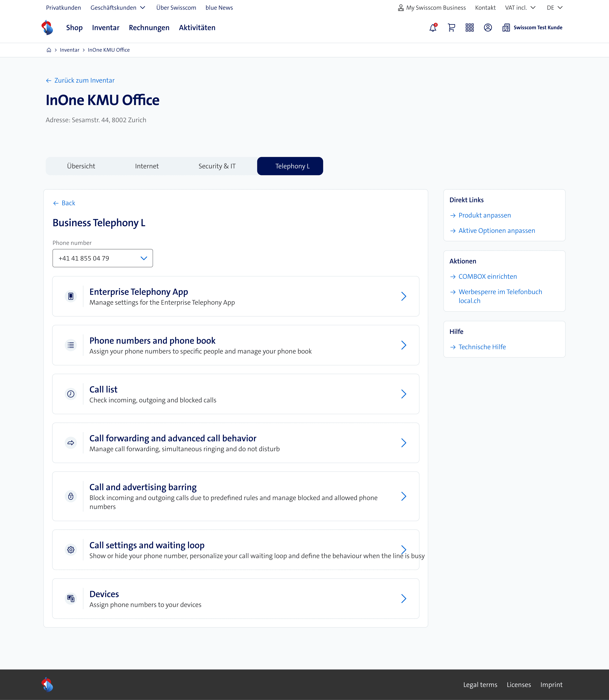Open the shopping cart
The width and height of the screenshot is (609, 700).
point(451,28)
